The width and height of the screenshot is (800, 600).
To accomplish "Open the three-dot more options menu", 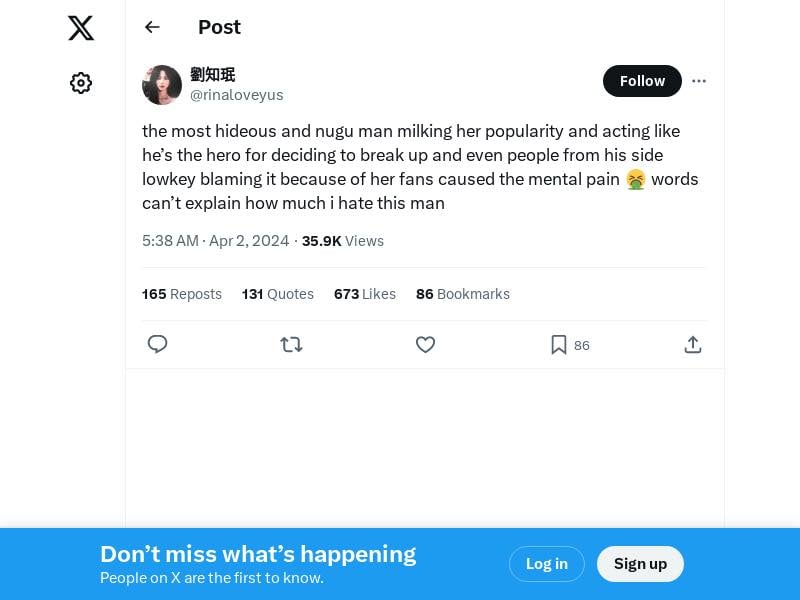I will 699,81.
